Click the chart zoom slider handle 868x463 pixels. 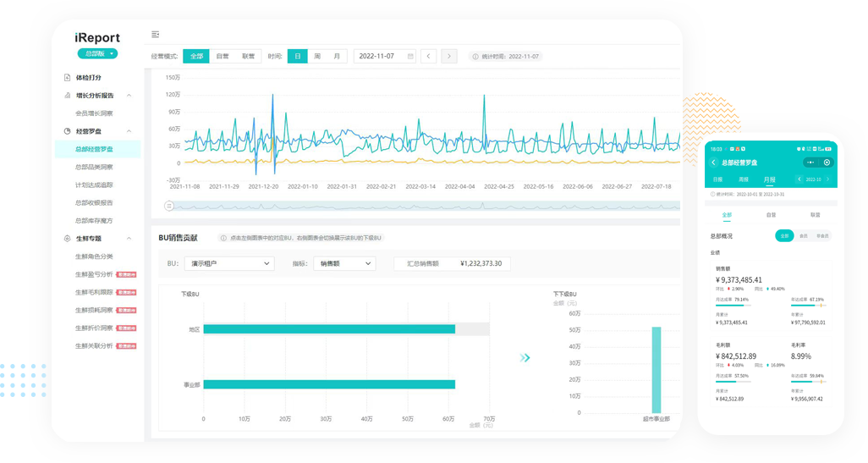click(169, 206)
